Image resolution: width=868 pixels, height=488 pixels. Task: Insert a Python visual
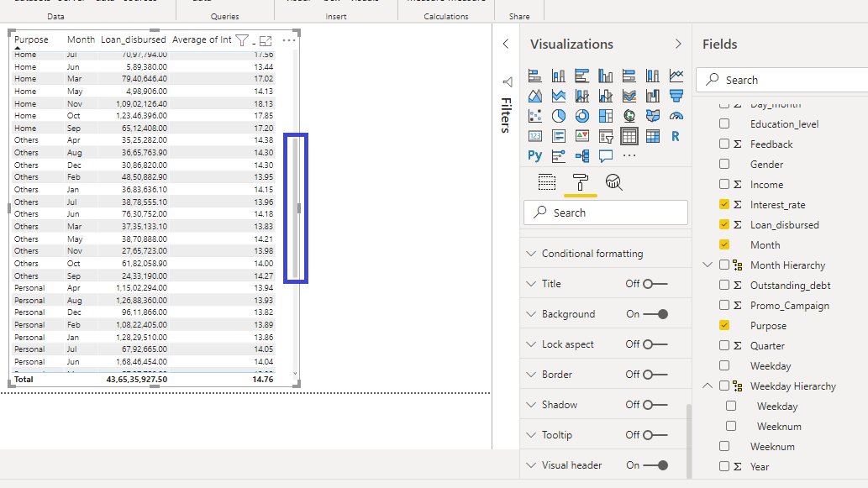click(x=535, y=155)
